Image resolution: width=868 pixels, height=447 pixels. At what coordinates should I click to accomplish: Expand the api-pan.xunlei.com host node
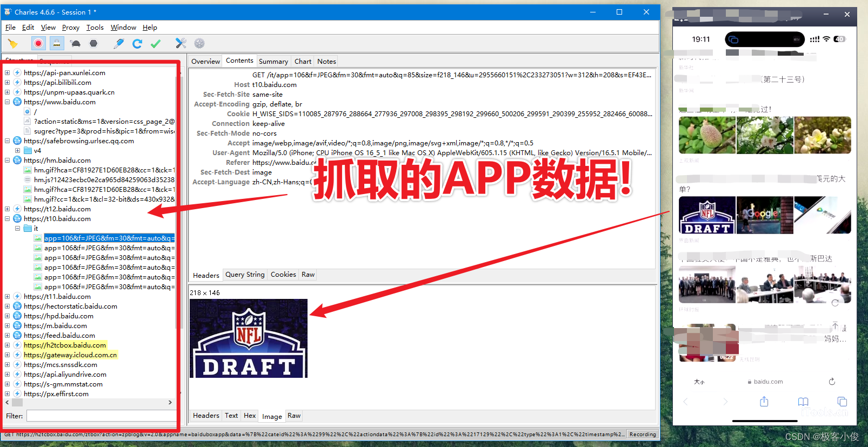click(x=7, y=72)
